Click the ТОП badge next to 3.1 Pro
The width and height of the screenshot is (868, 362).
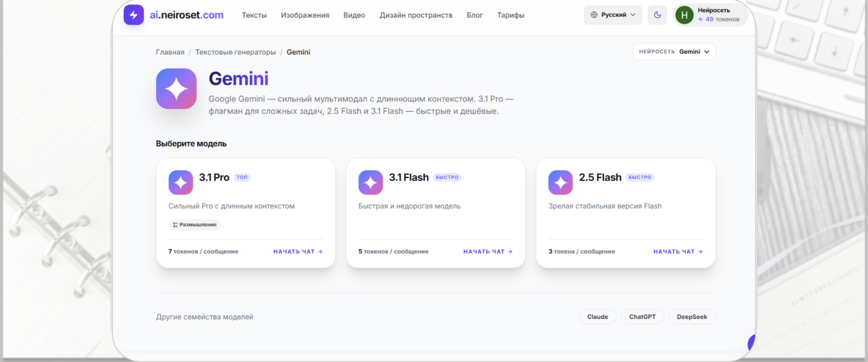click(x=242, y=177)
